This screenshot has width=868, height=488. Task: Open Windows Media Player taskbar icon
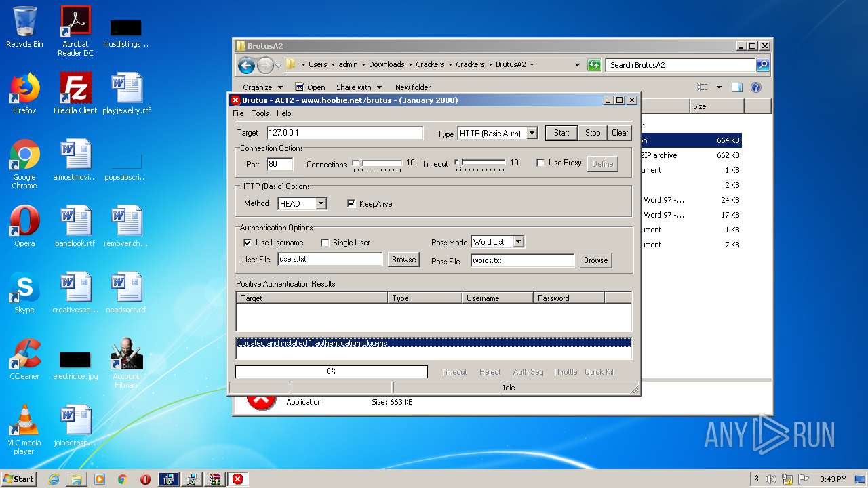[100, 479]
